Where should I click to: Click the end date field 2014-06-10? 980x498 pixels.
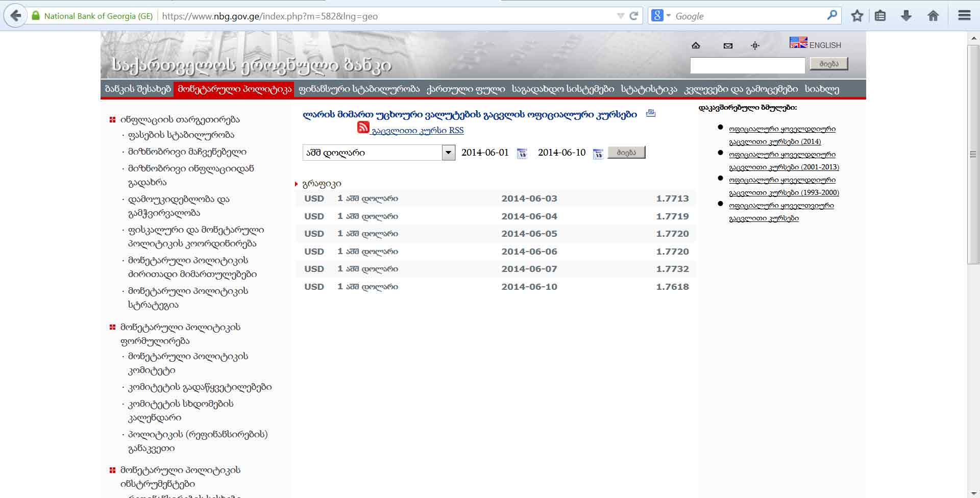[561, 153]
